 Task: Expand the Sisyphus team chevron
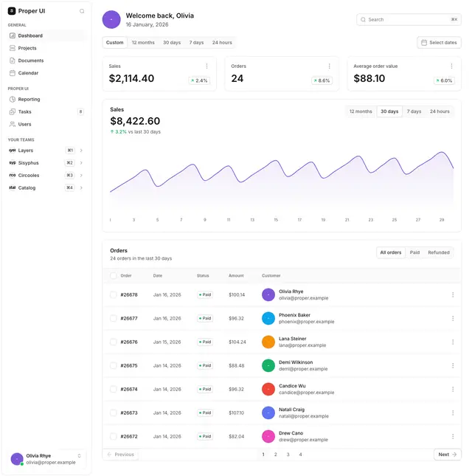(81, 162)
